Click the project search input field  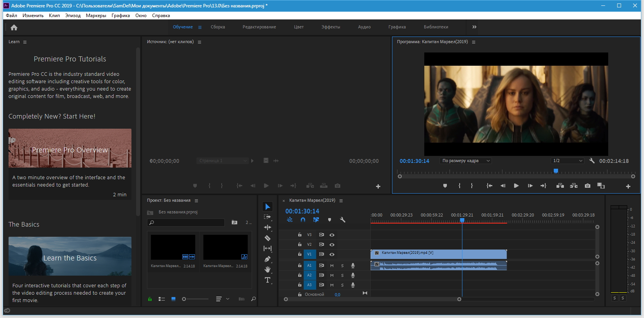tap(186, 222)
